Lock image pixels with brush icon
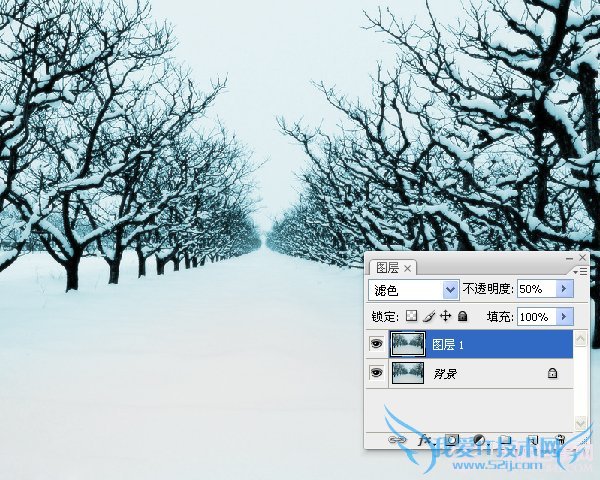The image size is (600, 480). tap(429, 316)
